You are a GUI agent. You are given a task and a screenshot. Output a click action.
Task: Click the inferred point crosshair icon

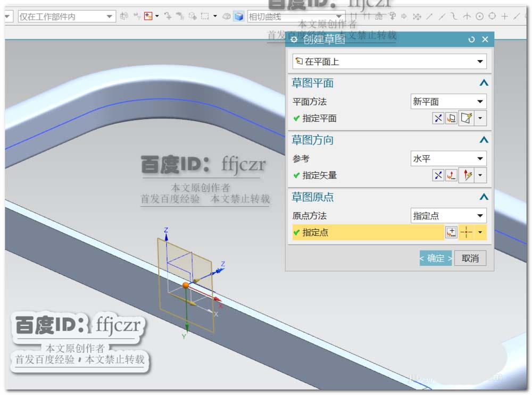(x=466, y=232)
